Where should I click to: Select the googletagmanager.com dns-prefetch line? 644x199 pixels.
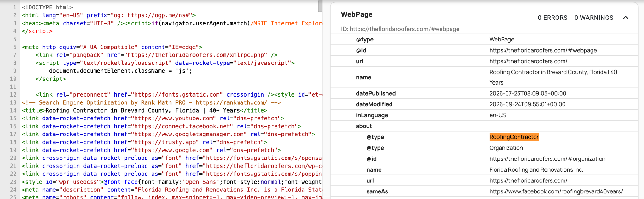point(168,134)
